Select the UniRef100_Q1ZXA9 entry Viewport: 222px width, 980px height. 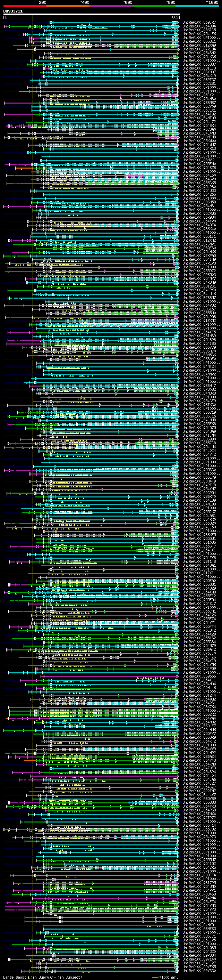click(199, 45)
